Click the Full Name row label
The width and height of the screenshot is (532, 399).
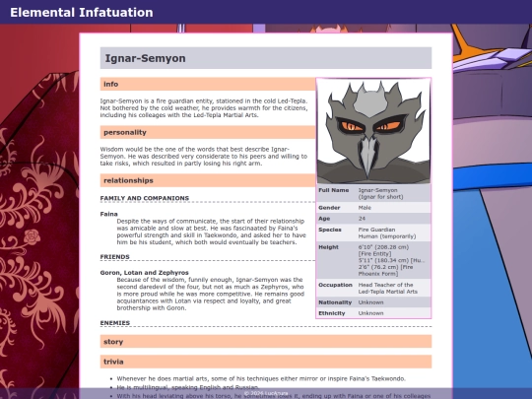click(x=334, y=190)
